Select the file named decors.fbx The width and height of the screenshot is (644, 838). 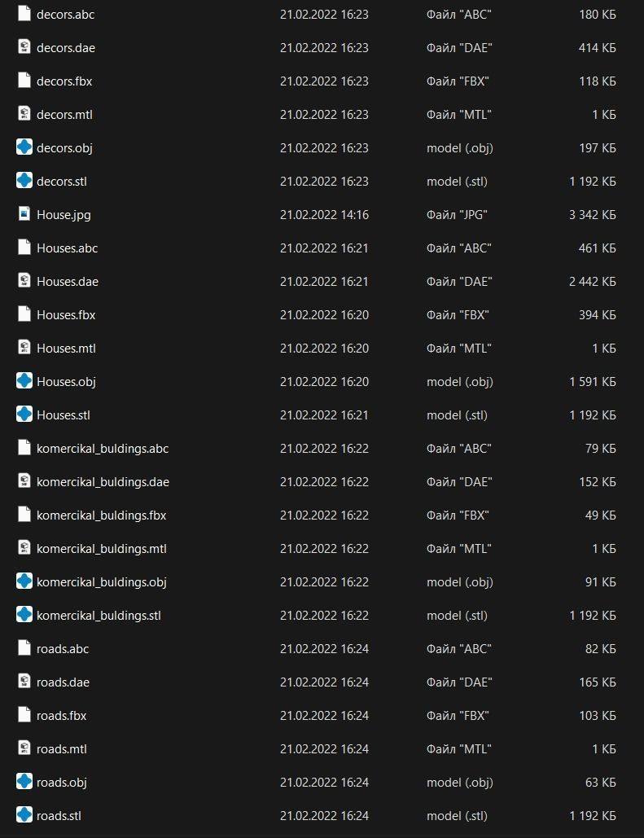coord(64,81)
